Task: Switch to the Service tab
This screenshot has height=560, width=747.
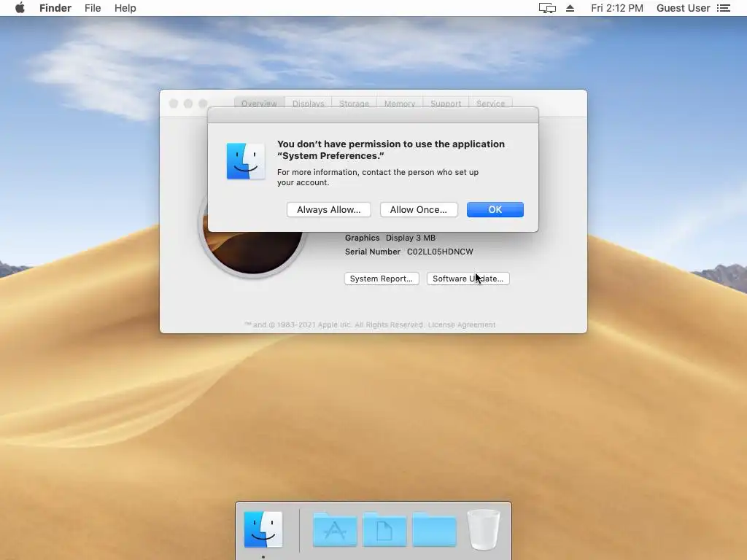Action: pyautogui.click(x=491, y=103)
